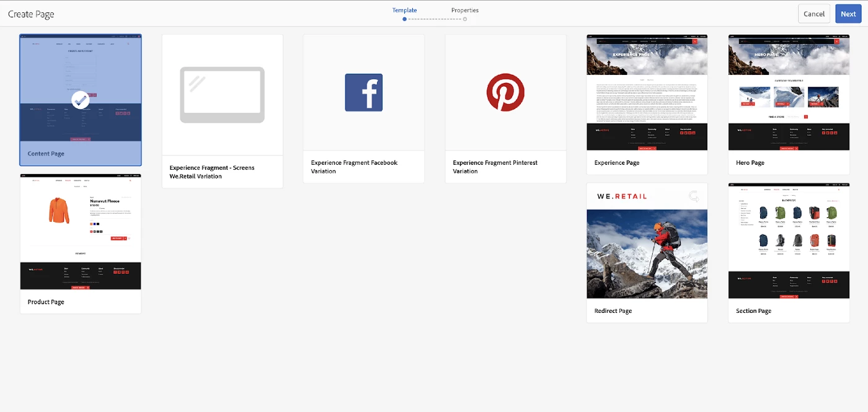Click the Screens placeholder display icon
This screenshot has width=868, height=412.
tap(223, 95)
